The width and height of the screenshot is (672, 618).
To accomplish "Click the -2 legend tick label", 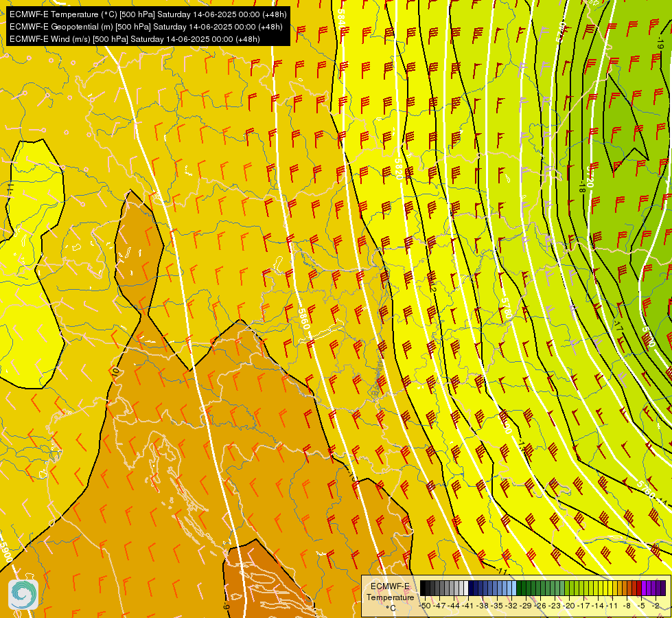I will tap(656, 606).
